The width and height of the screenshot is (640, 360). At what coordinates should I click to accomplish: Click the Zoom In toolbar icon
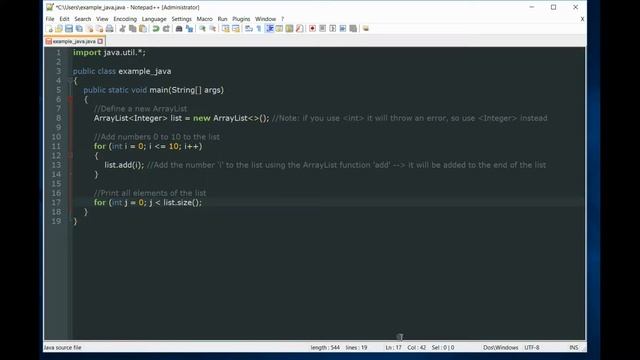[202, 29]
